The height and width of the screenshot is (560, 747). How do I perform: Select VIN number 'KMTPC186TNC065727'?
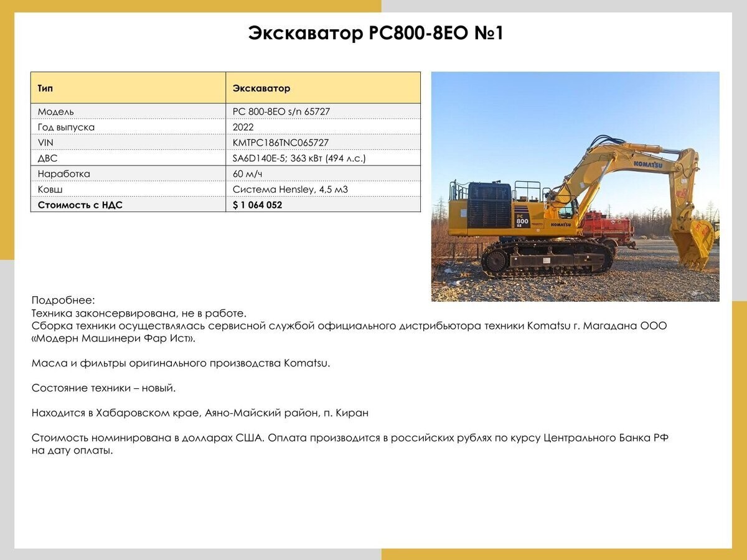point(281,142)
